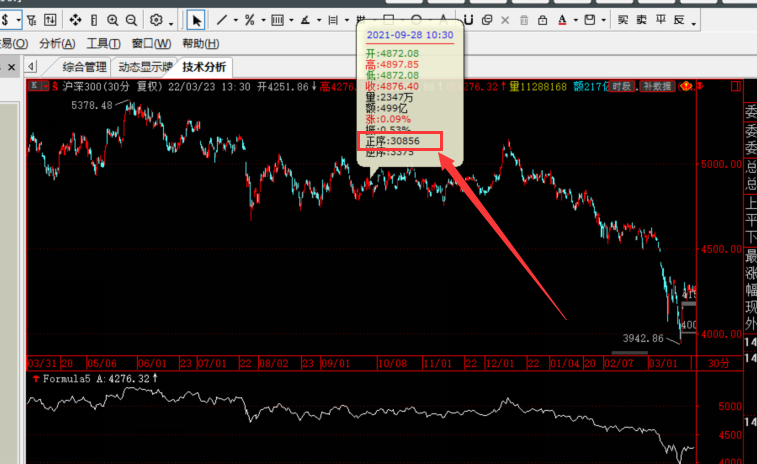Click the 30分 period label on time axis
757x464 pixels.
tap(718, 363)
